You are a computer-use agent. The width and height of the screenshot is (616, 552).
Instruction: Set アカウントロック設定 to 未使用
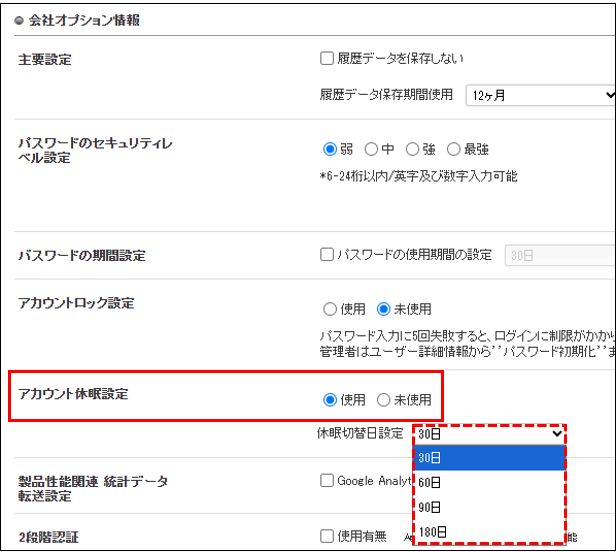tap(383, 309)
